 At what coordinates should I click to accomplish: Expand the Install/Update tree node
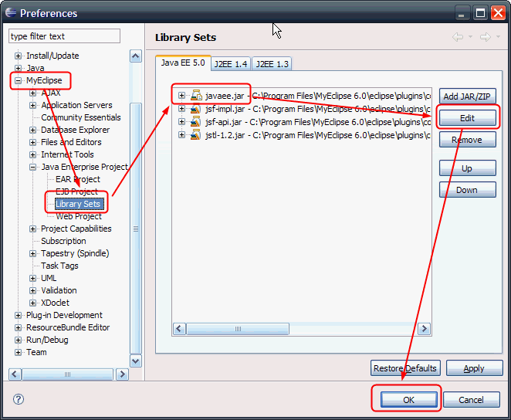point(18,56)
